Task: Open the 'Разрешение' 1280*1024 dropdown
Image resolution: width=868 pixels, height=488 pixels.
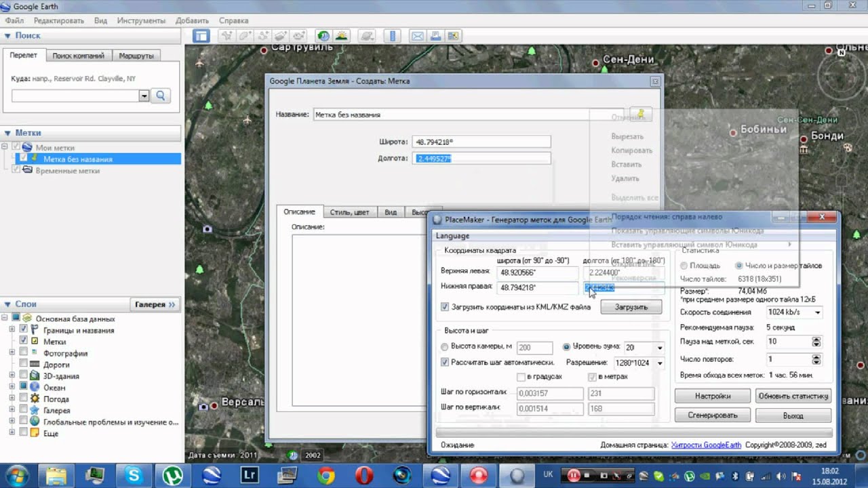Action: [x=660, y=363]
